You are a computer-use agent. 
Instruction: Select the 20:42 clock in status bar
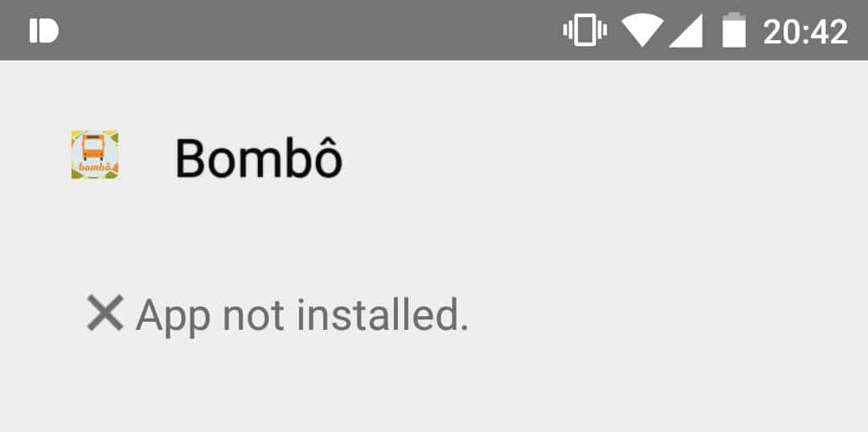click(805, 32)
